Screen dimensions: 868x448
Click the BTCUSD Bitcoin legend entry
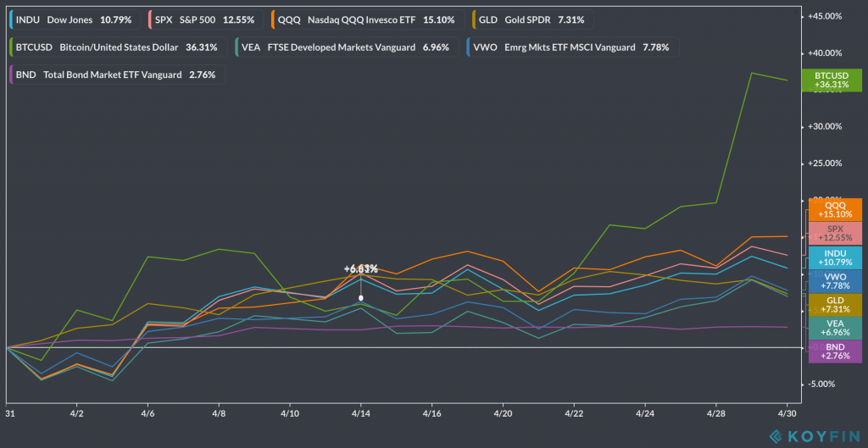pyautogui.click(x=117, y=47)
